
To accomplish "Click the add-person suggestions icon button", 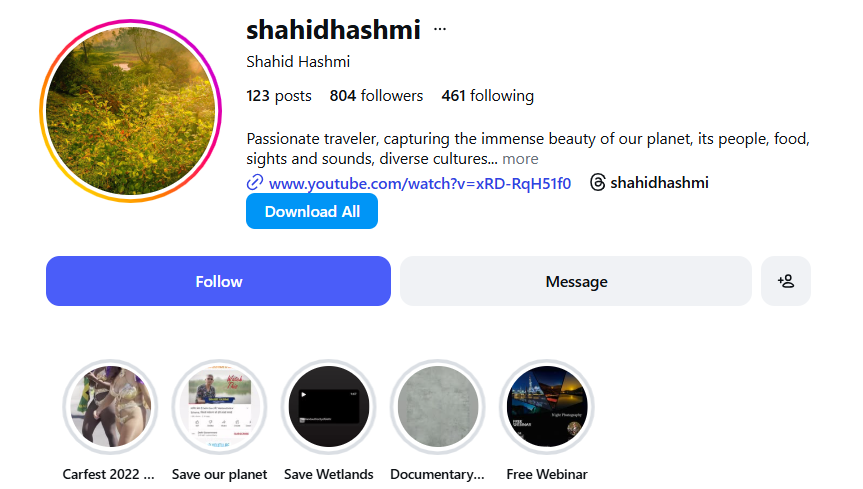I will pyautogui.click(x=785, y=281).
